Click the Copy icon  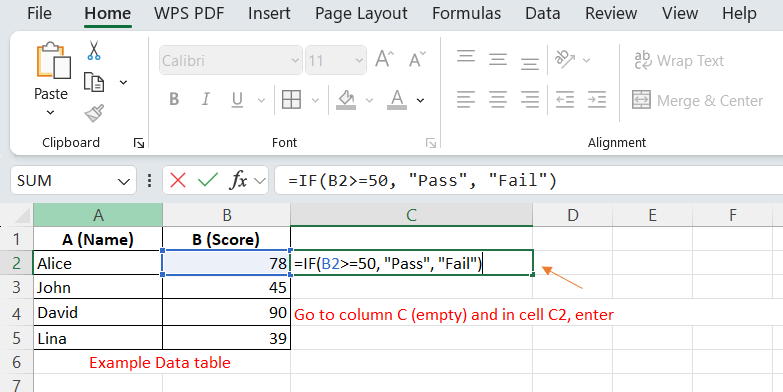(x=94, y=82)
